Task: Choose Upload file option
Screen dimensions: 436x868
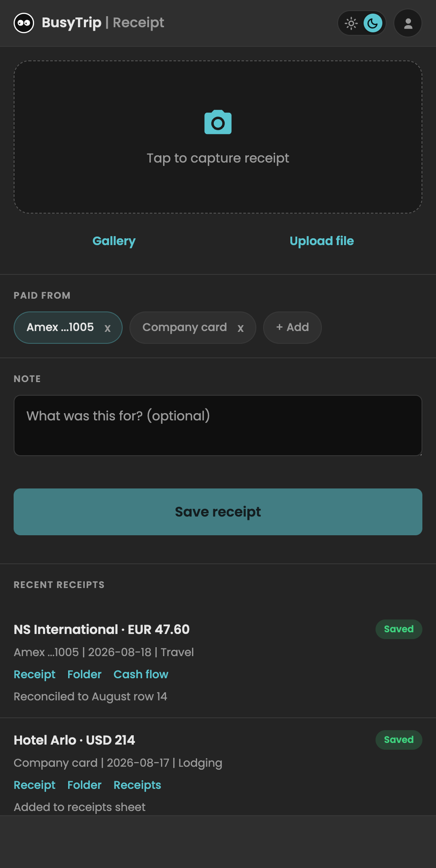Action: pos(322,241)
